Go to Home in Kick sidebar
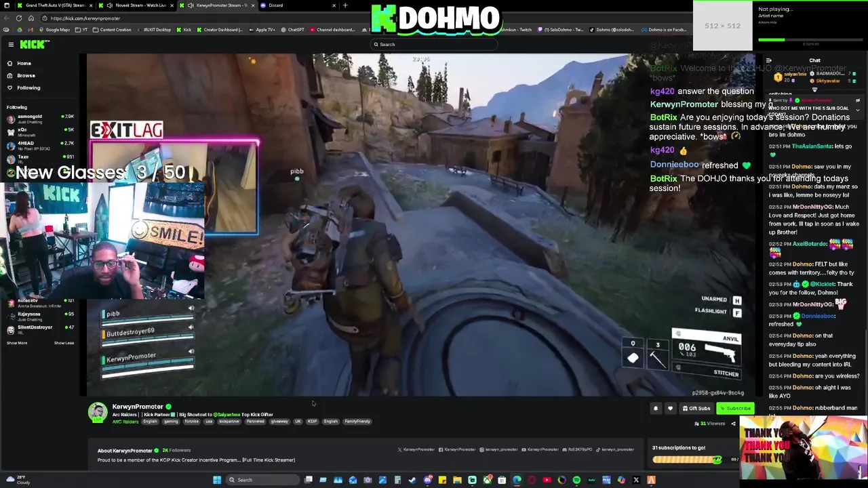This screenshot has width=868, height=488. (x=24, y=63)
